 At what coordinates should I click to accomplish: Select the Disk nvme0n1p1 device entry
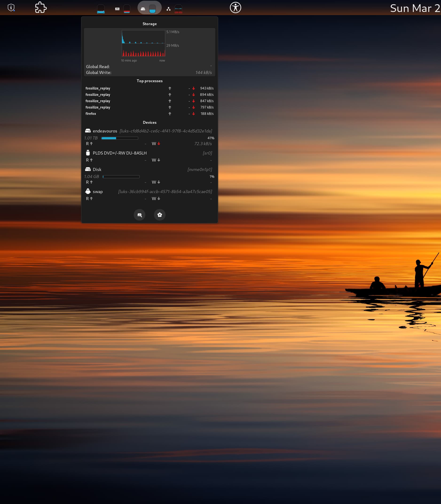click(97, 169)
